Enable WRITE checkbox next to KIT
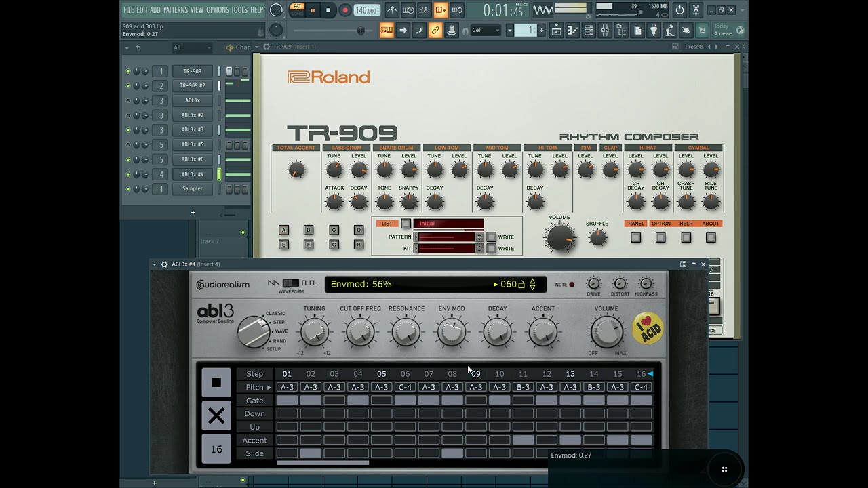The height and width of the screenshot is (488, 868). click(x=492, y=249)
